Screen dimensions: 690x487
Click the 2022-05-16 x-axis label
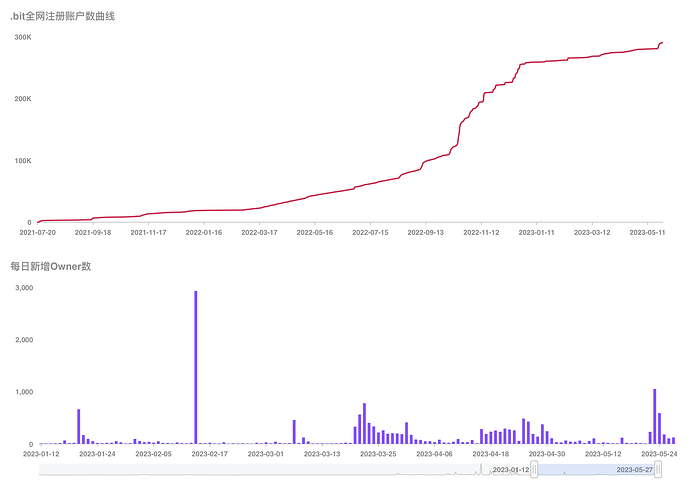(x=315, y=232)
